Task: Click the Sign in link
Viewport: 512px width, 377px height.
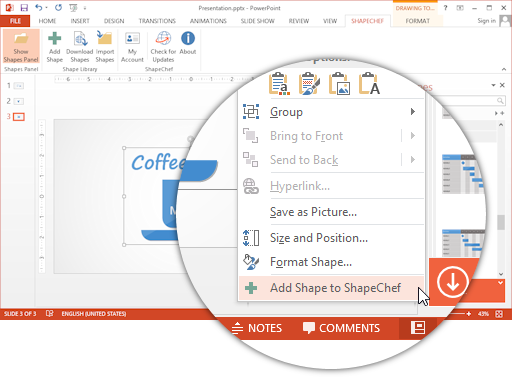Action: point(486,21)
